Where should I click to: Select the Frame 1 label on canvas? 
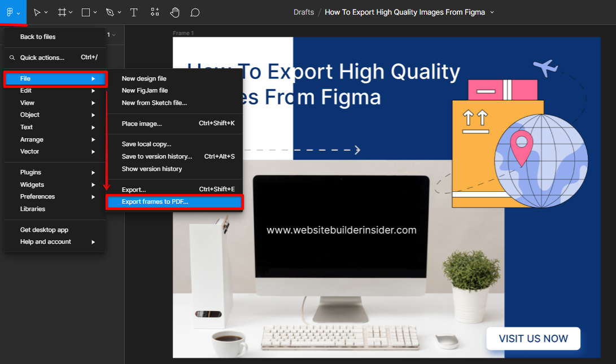pyautogui.click(x=183, y=33)
